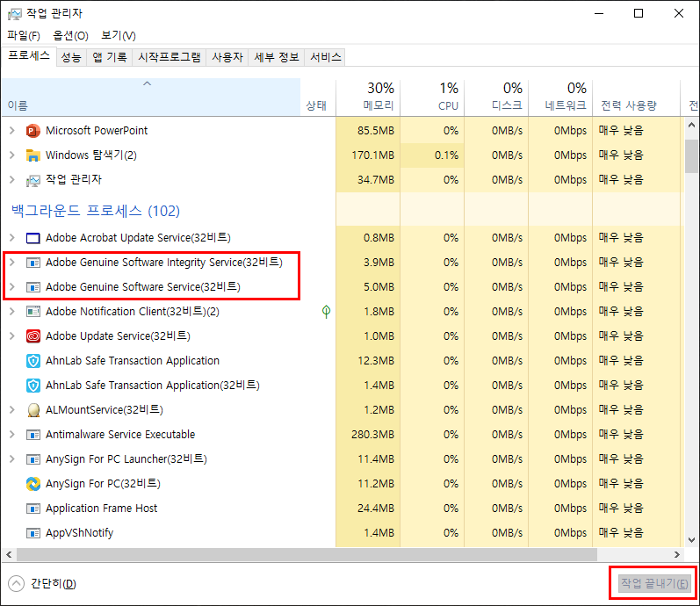Click the horizontal scrollbar thumb
The width and height of the screenshot is (700, 606).
307,555
